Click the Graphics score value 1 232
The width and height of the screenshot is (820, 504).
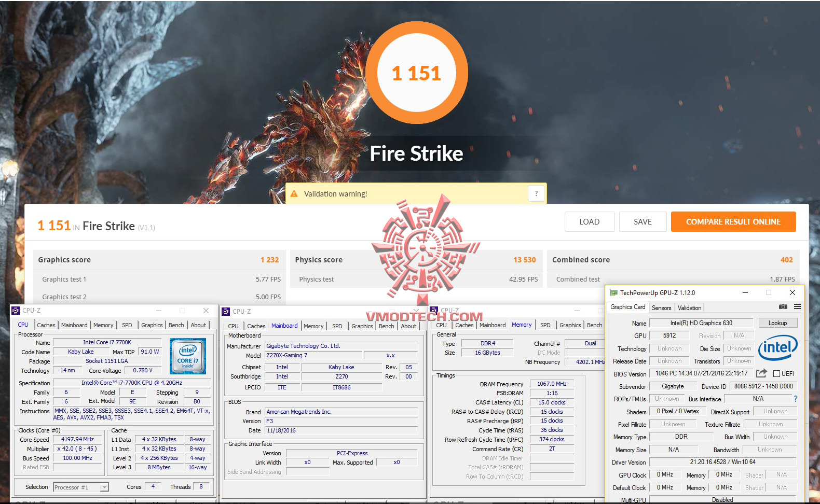(269, 260)
